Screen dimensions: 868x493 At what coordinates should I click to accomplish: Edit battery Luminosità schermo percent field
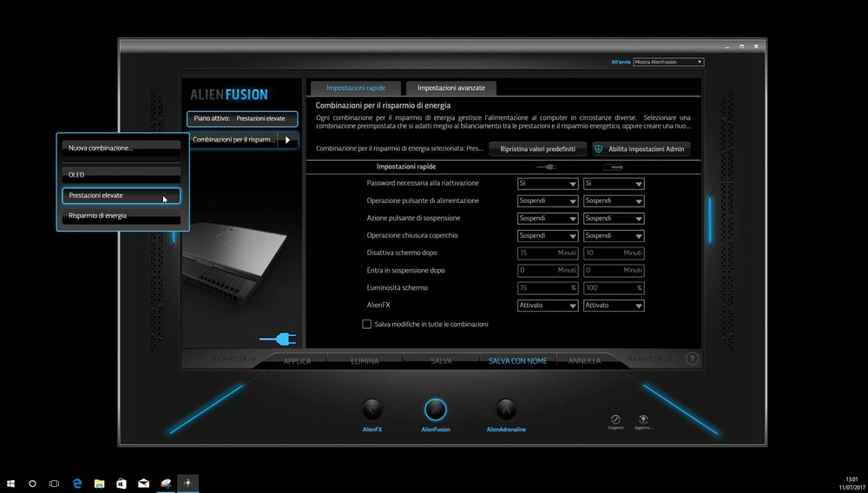614,287
